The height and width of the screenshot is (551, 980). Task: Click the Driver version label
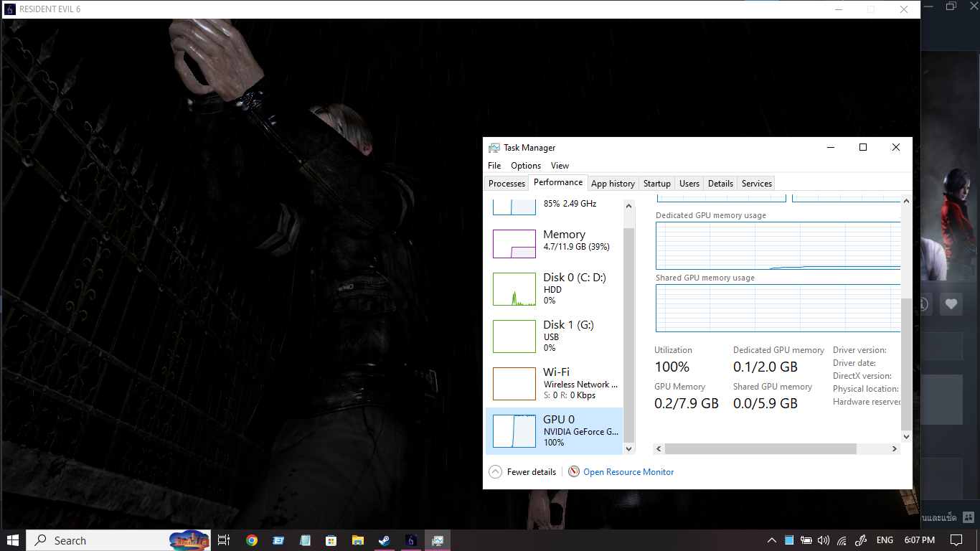[859, 350]
